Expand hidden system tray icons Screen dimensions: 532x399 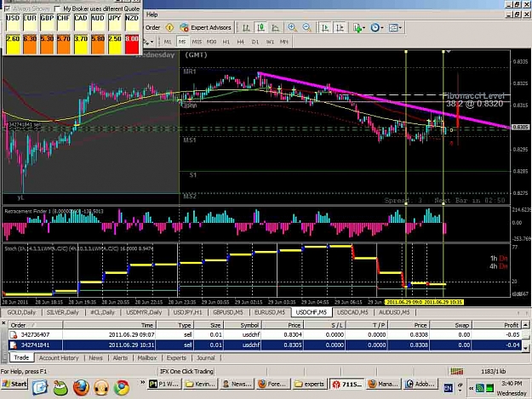point(471,388)
